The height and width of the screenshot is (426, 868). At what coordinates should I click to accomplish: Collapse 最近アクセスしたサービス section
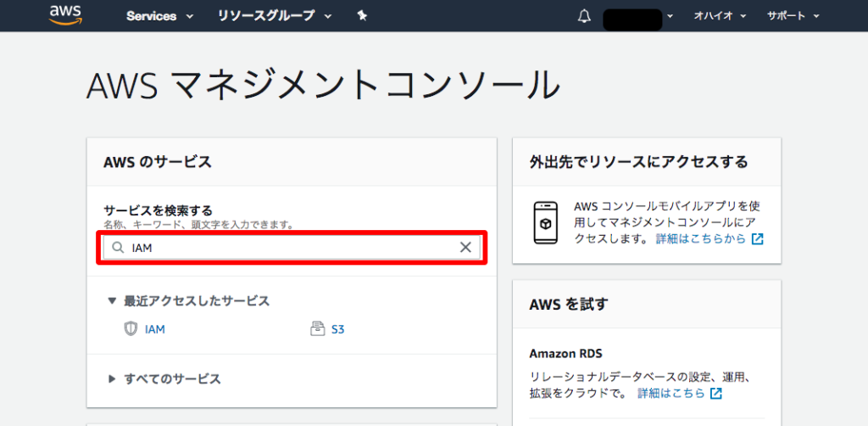tap(188, 300)
